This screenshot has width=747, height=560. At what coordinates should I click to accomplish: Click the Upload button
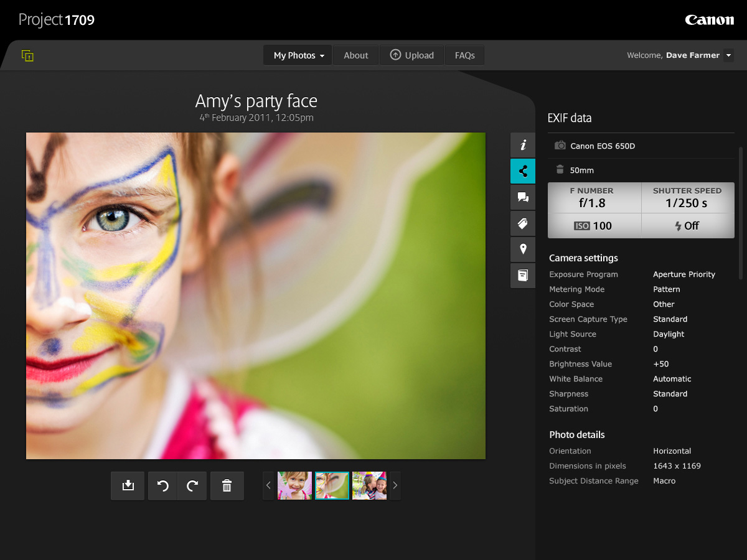[x=411, y=55]
